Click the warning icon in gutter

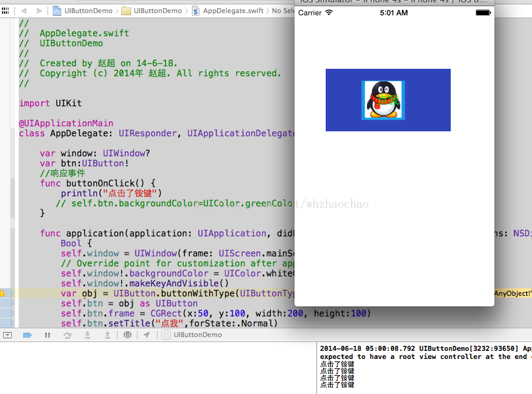2,293
